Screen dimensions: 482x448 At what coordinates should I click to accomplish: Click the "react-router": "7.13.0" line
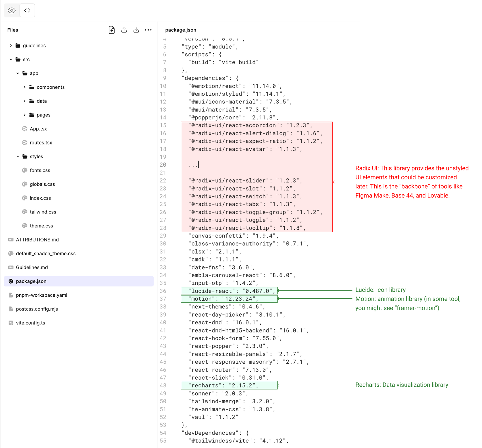click(x=230, y=370)
